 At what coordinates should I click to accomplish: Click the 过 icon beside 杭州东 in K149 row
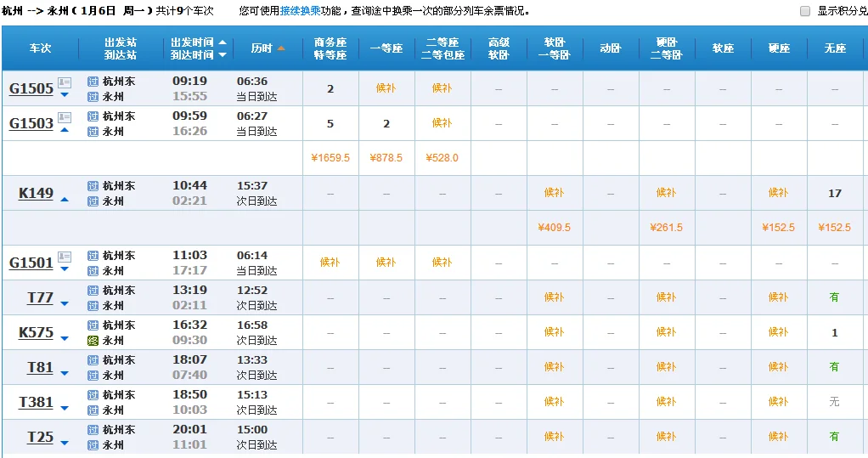click(93, 186)
